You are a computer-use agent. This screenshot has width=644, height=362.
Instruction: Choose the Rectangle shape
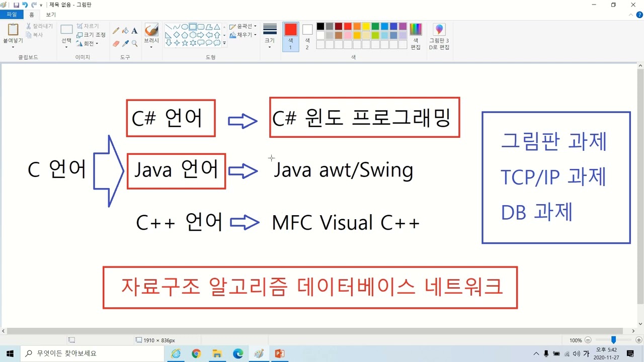pyautogui.click(x=193, y=27)
